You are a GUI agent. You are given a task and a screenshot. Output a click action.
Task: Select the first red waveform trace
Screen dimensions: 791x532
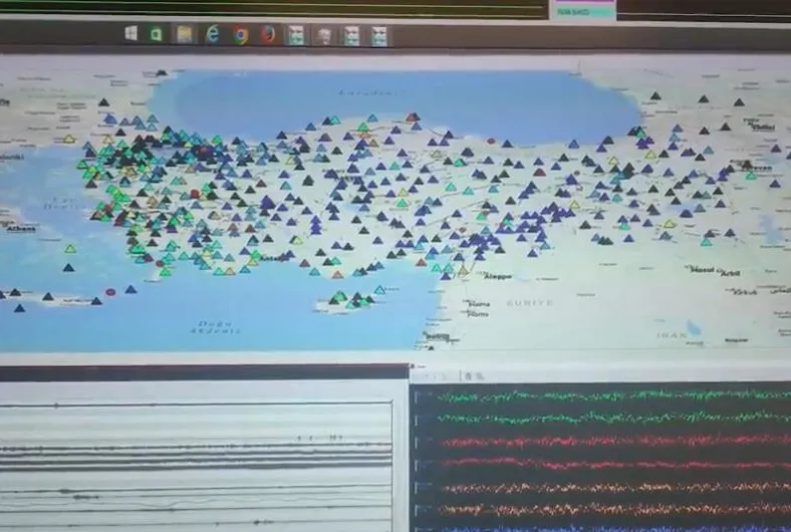point(598,440)
